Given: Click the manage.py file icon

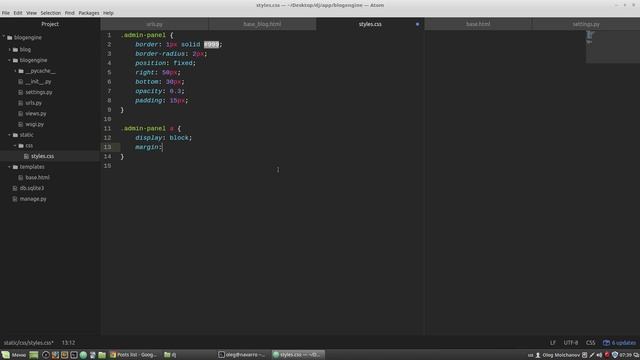Looking at the screenshot, I should [x=15, y=199].
